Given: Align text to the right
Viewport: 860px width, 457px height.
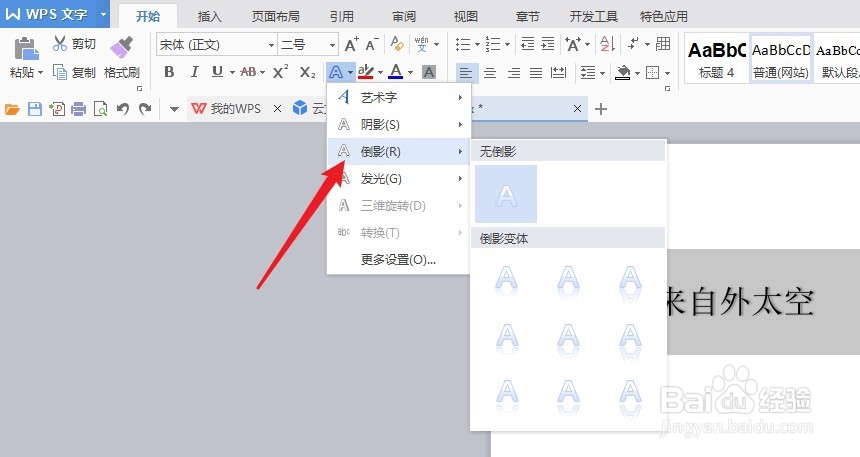Looking at the screenshot, I should pyautogui.click(x=513, y=72).
